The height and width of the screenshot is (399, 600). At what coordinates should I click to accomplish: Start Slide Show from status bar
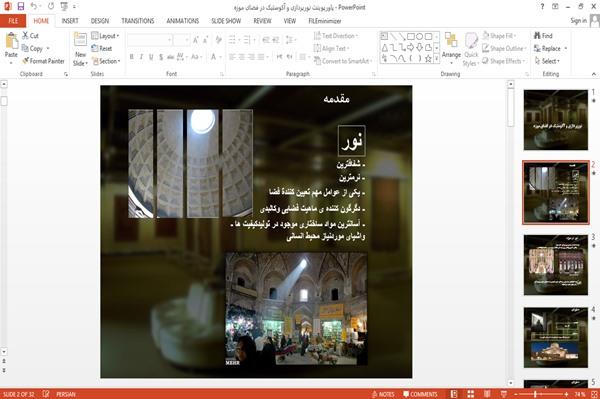coord(504,394)
